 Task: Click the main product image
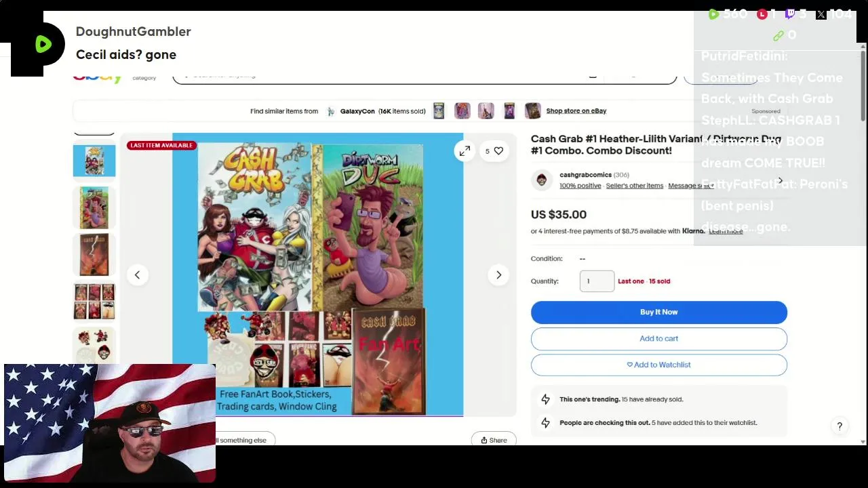click(317, 274)
